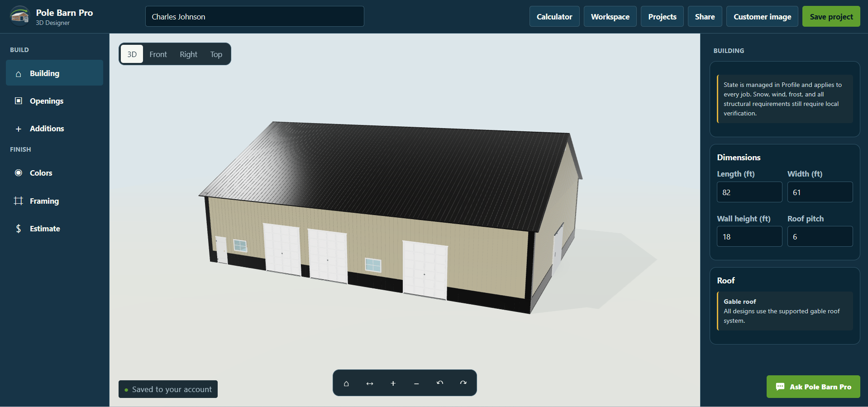Open the Additions section
The image size is (868, 407).
54,129
